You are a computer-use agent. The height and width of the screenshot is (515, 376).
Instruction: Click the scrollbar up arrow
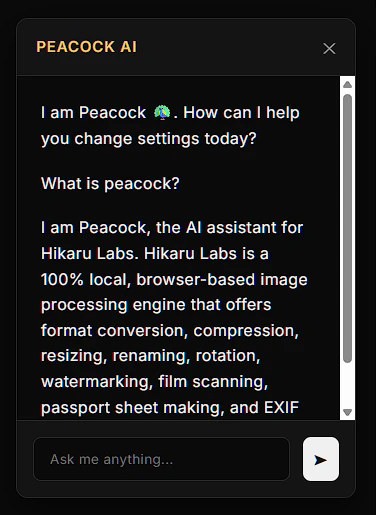(347, 85)
